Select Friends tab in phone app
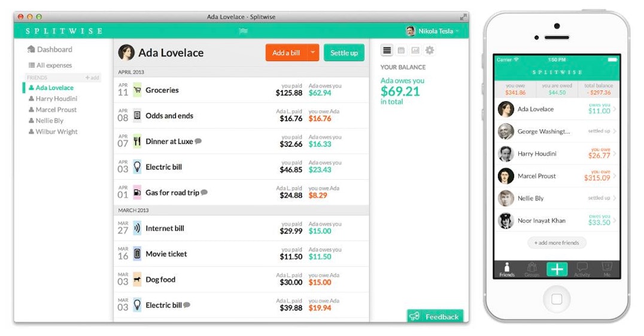 pyautogui.click(x=507, y=270)
